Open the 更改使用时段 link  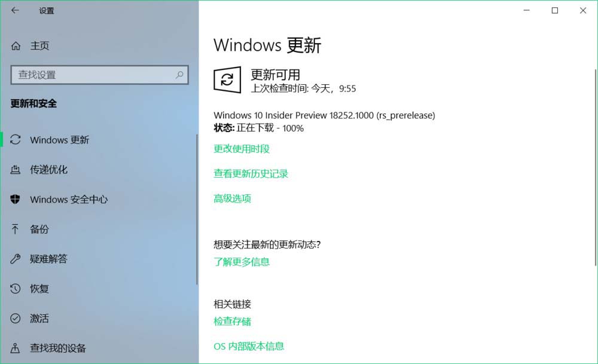pyautogui.click(x=242, y=149)
